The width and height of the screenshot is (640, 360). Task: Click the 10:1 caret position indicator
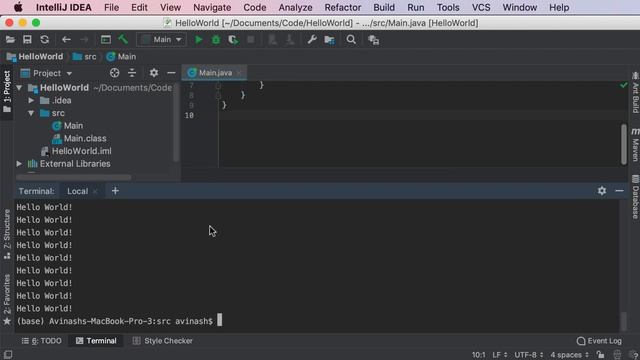[x=479, y=355]
